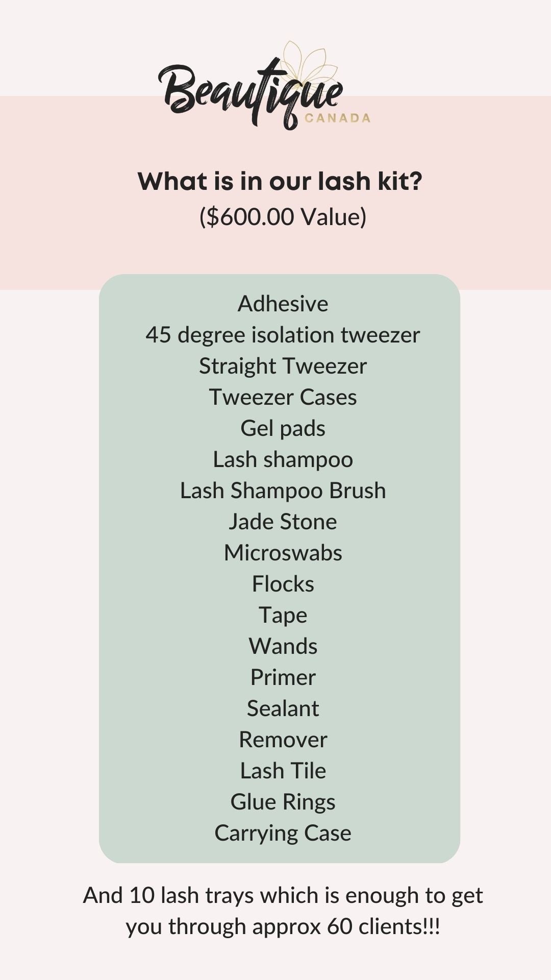Click the "Lash Tile" item

pos(283,771)
